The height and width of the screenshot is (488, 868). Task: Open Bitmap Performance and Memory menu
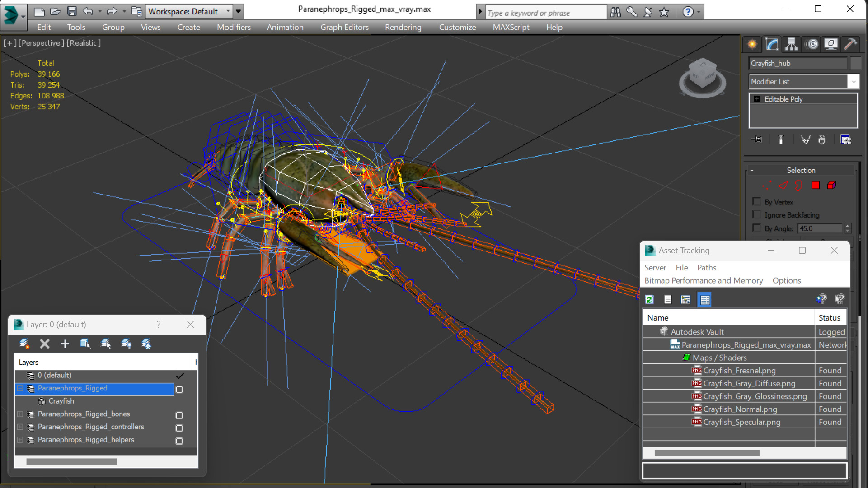click(x=704, y=280)
